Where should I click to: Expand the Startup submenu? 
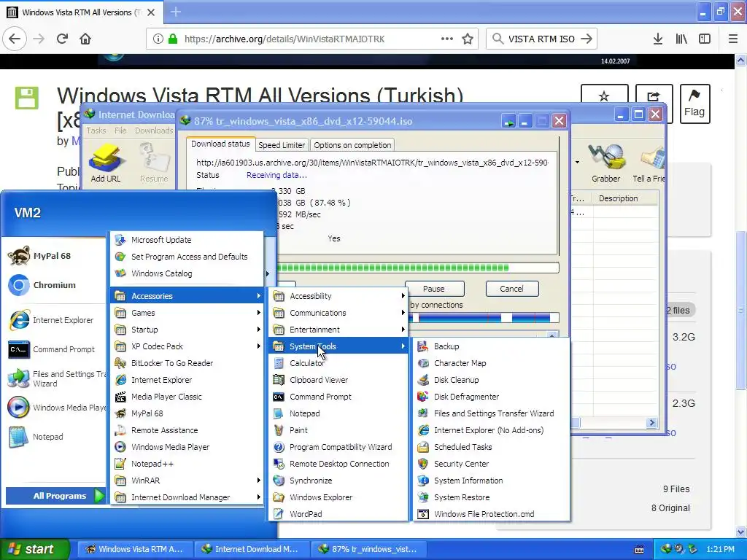coord(187,330)
